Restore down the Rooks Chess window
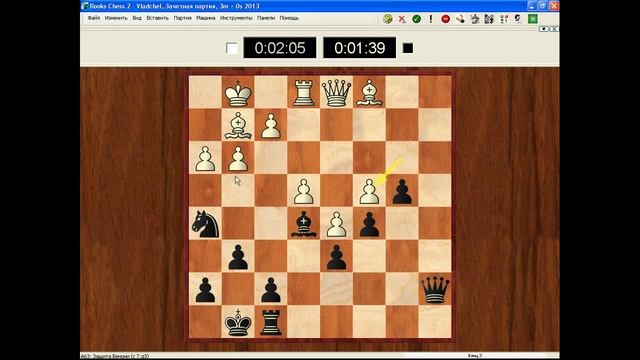This screenshot has width=640, height=360. click(543, 6)
